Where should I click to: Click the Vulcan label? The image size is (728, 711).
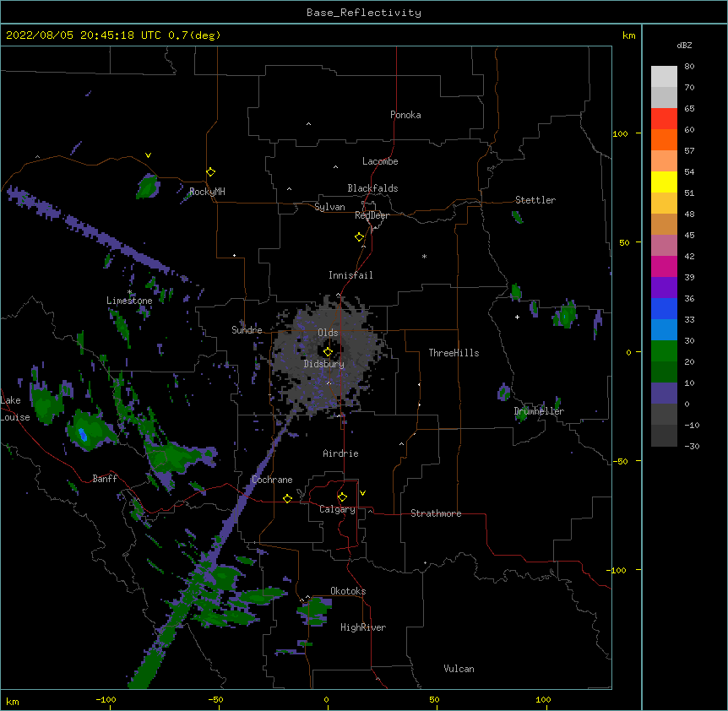click(x=459, y=669)
